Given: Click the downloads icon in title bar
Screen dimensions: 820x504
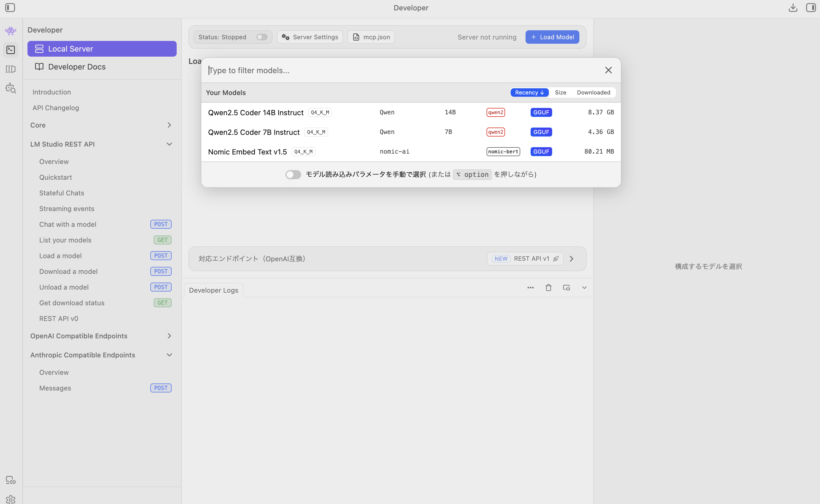Looking at the screenshot, I should (x=793, y=7).
